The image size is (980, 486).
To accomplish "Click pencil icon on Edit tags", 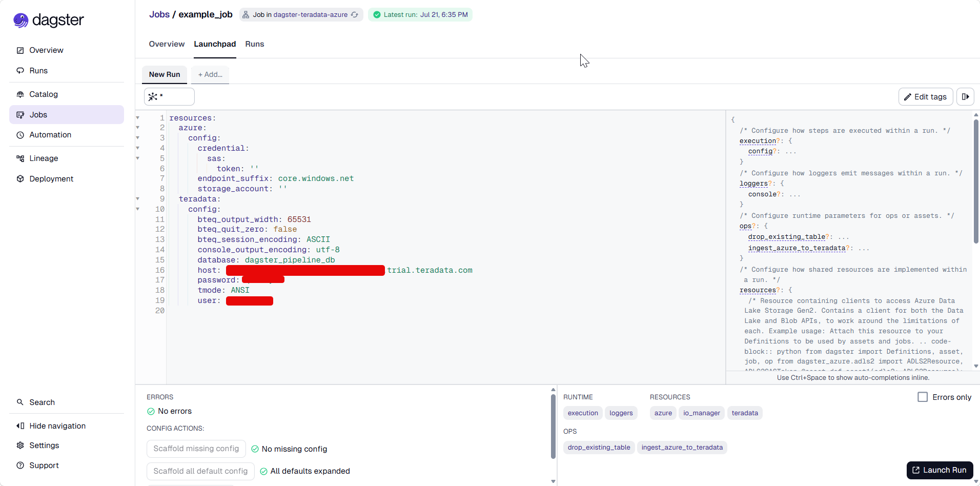I will pos(908,97).
